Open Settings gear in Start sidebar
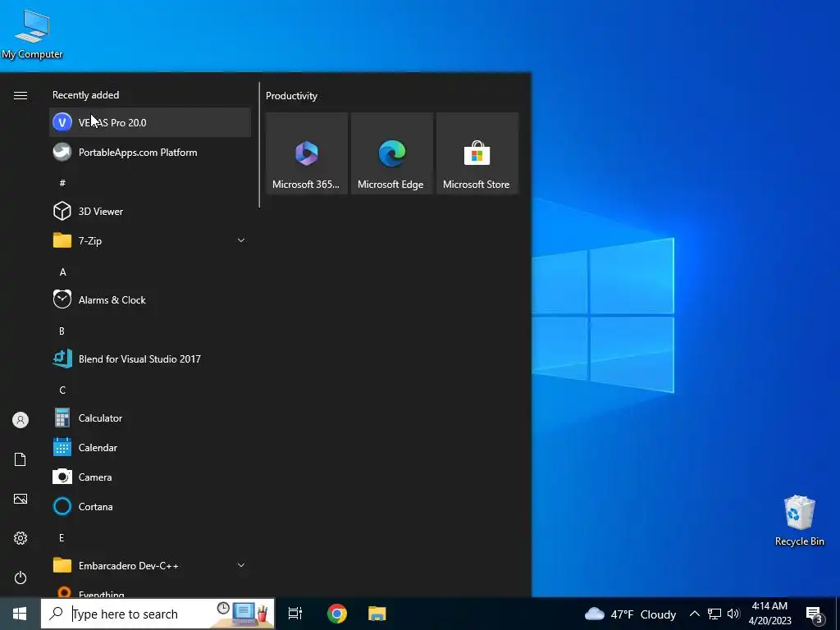This screenshot has height=630, width=840. pos(21,538)
